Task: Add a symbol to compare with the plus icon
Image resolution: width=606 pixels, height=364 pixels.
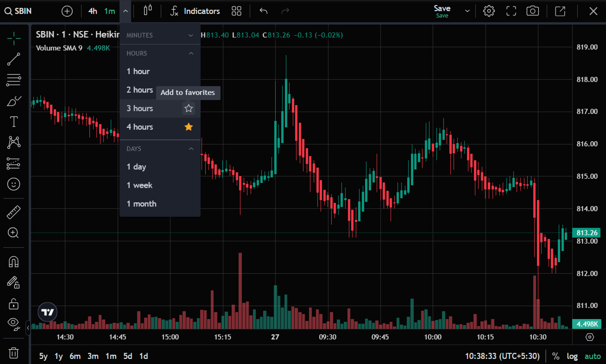Action: pos(67,11)
